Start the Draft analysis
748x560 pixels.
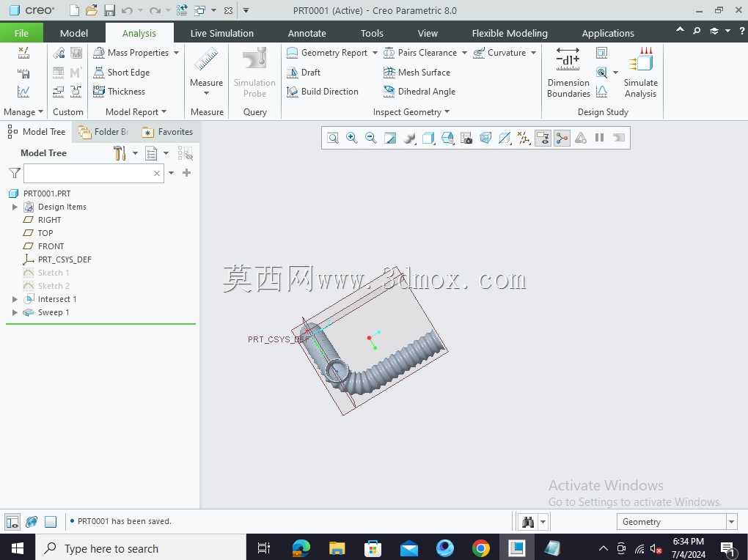click(304, 72)
